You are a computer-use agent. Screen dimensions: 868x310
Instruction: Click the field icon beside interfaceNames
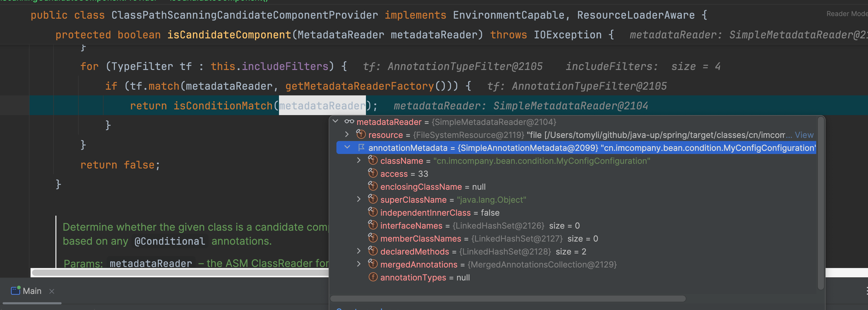pyautogui.click(x=373, y=225)
